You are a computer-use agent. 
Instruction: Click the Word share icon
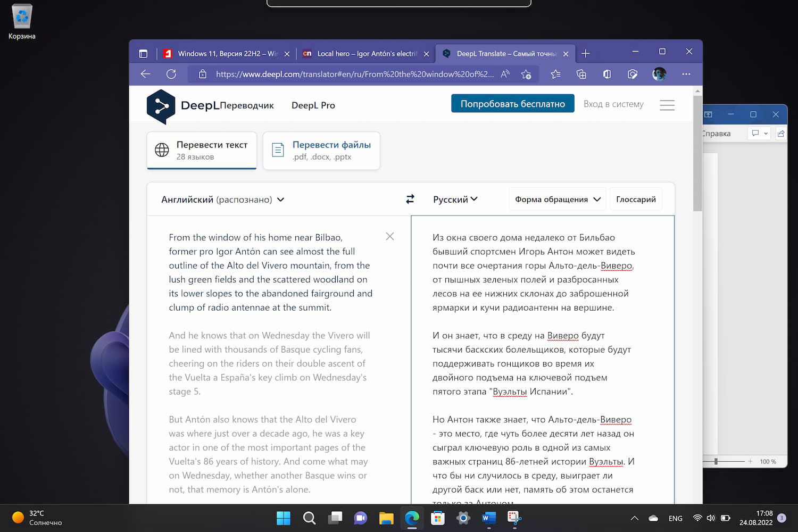(x=781, y=134)
